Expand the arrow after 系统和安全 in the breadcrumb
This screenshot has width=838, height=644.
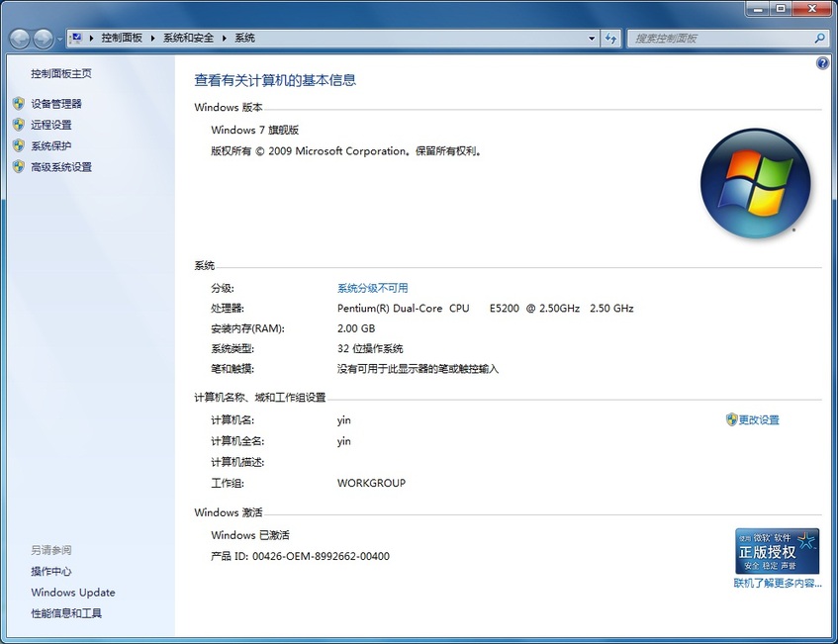(x=224, y=38)
